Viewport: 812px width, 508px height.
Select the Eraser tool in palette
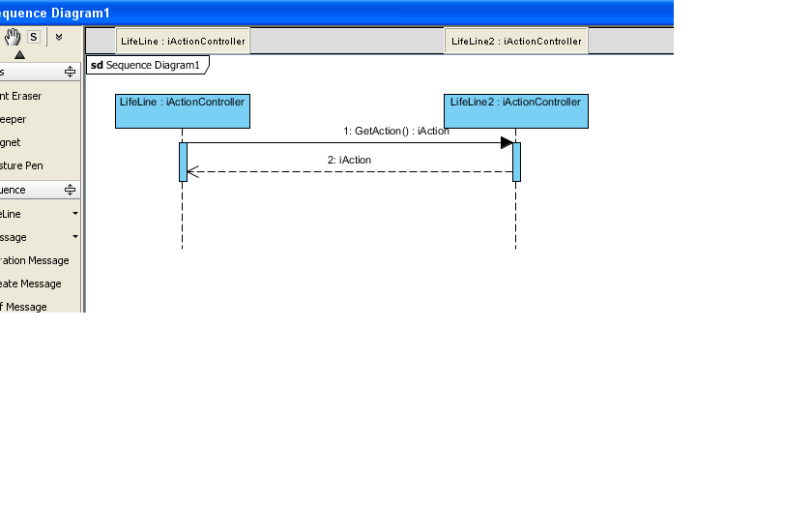click(20, 96)
